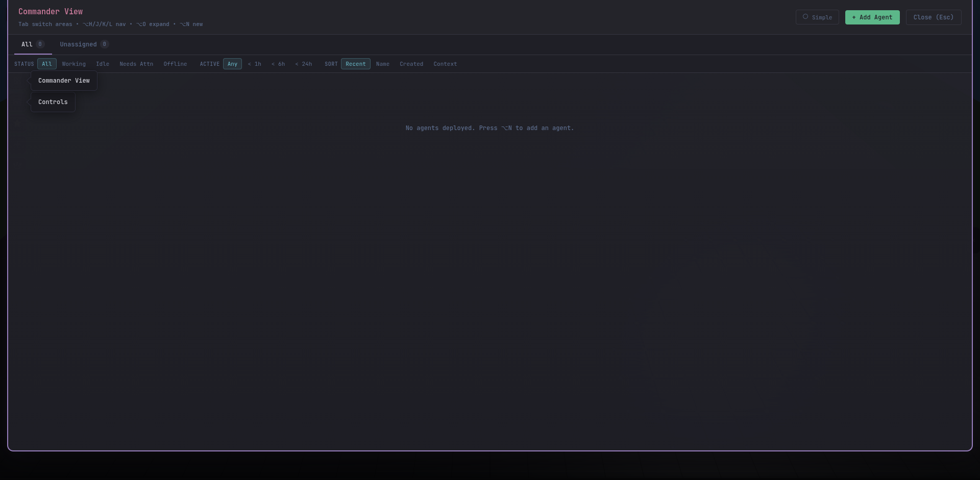980x480 pixels.
Task: Toggle the Simple mode switch
Action: tap(817, 17)
